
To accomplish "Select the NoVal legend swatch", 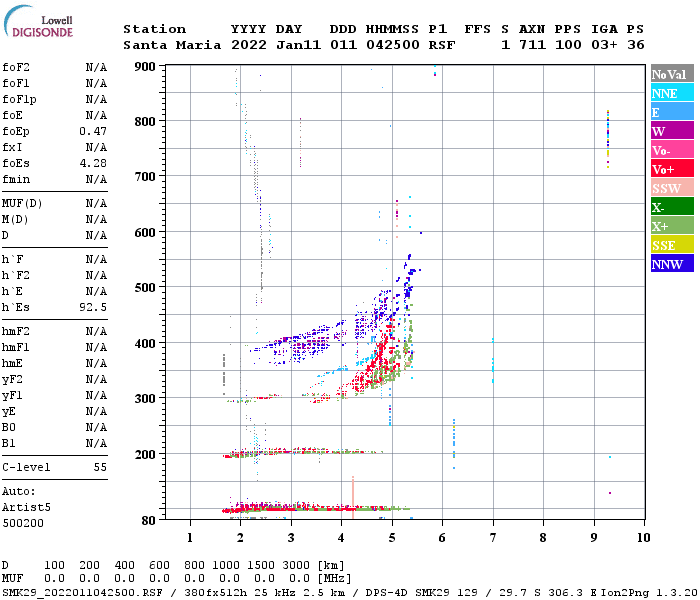I will [672, 74].
